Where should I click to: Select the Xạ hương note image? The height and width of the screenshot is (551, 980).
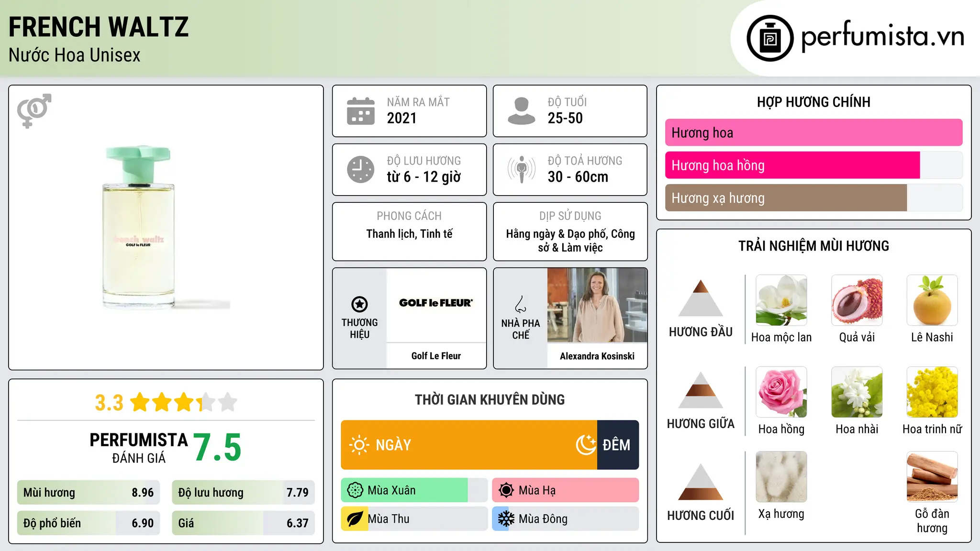click(x=781, y=477)
